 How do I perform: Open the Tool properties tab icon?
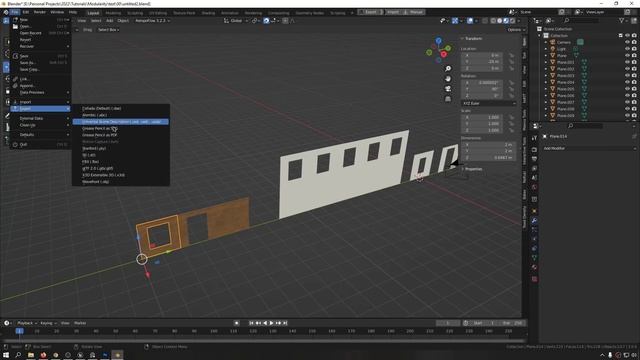534,138
